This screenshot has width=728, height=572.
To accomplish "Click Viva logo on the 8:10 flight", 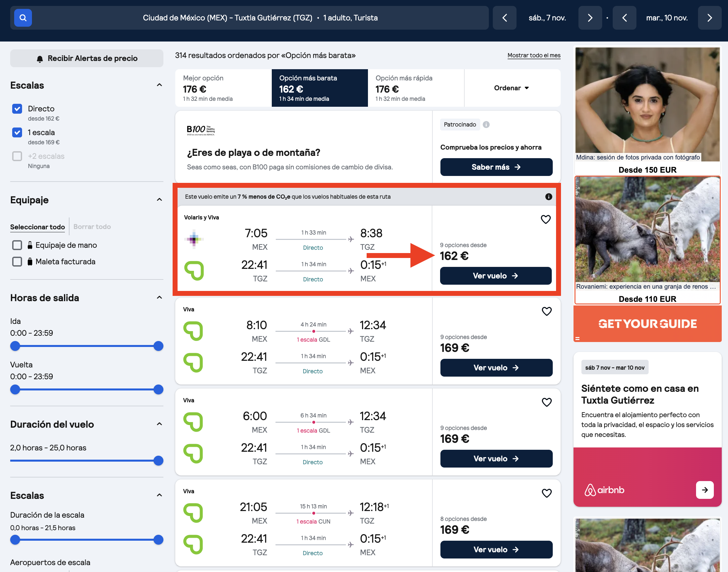I will 193,331.
